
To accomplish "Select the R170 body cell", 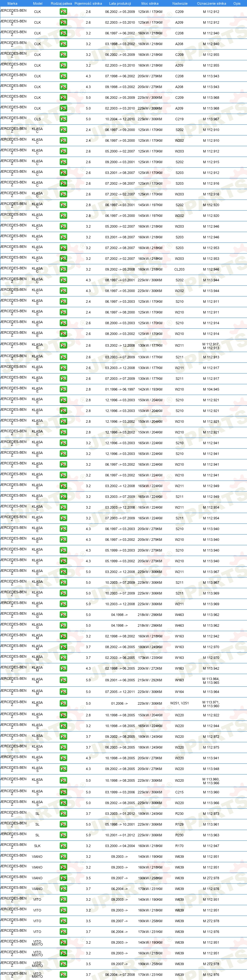I will pyautogui.click(x=179, y=846).
